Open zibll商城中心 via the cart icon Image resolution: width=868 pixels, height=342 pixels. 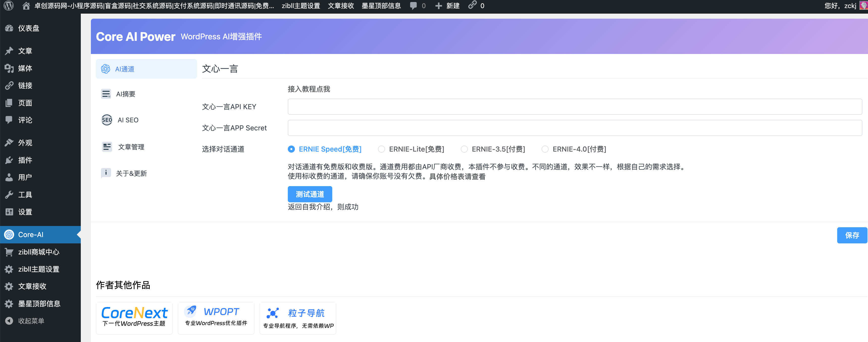tap(9, 252)
